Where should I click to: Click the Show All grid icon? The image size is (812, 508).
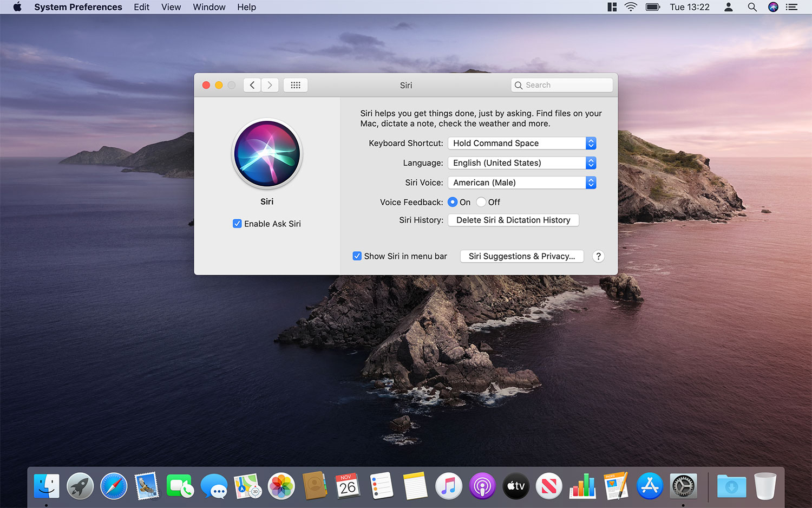(296, 85)
